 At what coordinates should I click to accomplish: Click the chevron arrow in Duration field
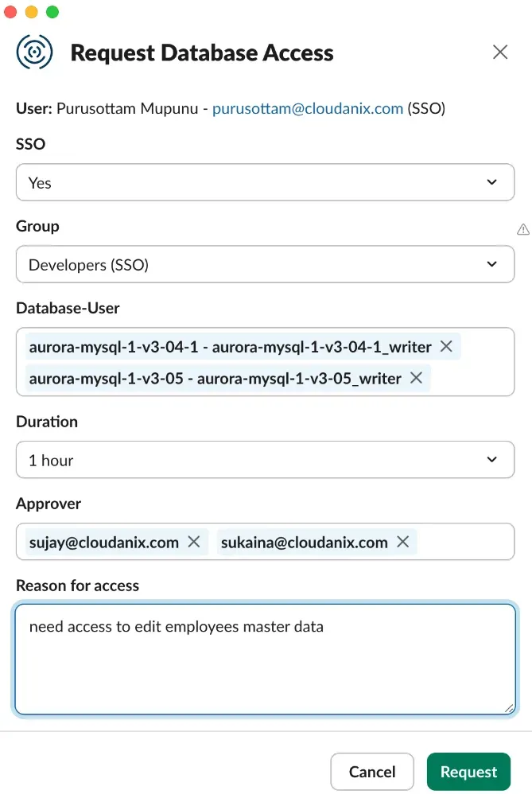coord(491,460)
